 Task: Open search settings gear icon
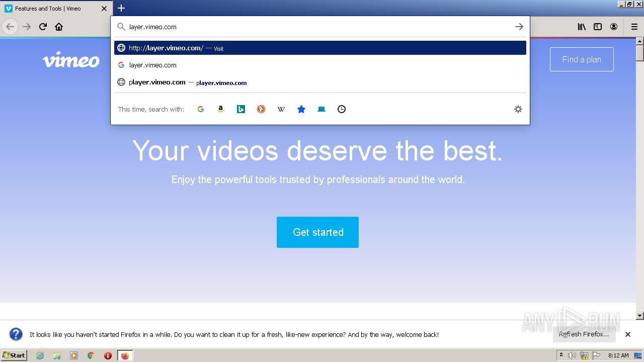[x=518, y=109]
